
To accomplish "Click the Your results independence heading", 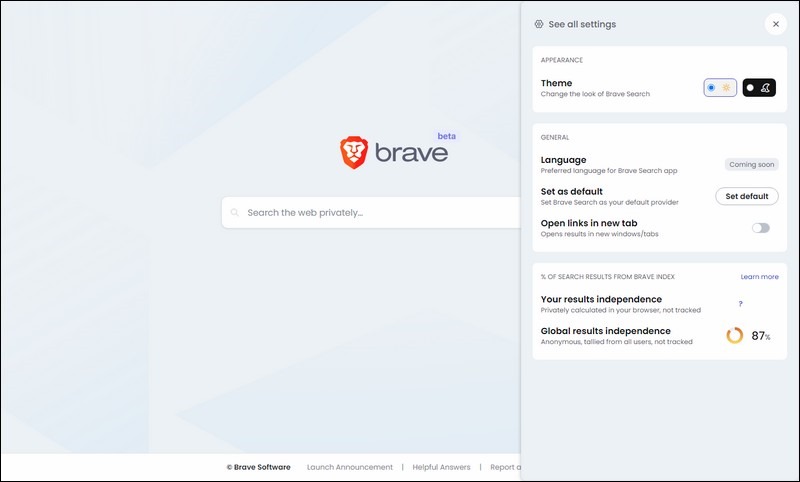I will click(x=601, y=299).
